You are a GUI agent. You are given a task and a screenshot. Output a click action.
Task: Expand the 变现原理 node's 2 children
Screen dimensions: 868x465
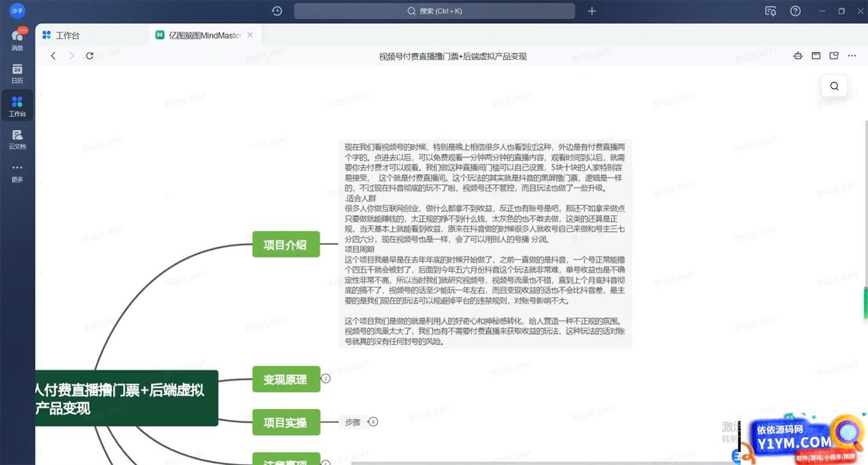326,379
